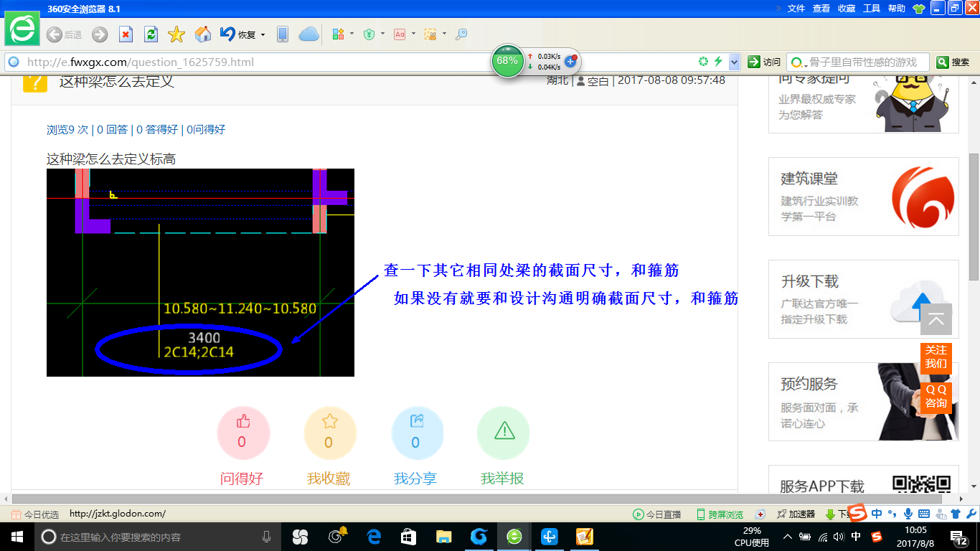Click the 加速器 rocket status item
Image resolution: width=980 pixels, height=551 pixels.
click(796, 514)
